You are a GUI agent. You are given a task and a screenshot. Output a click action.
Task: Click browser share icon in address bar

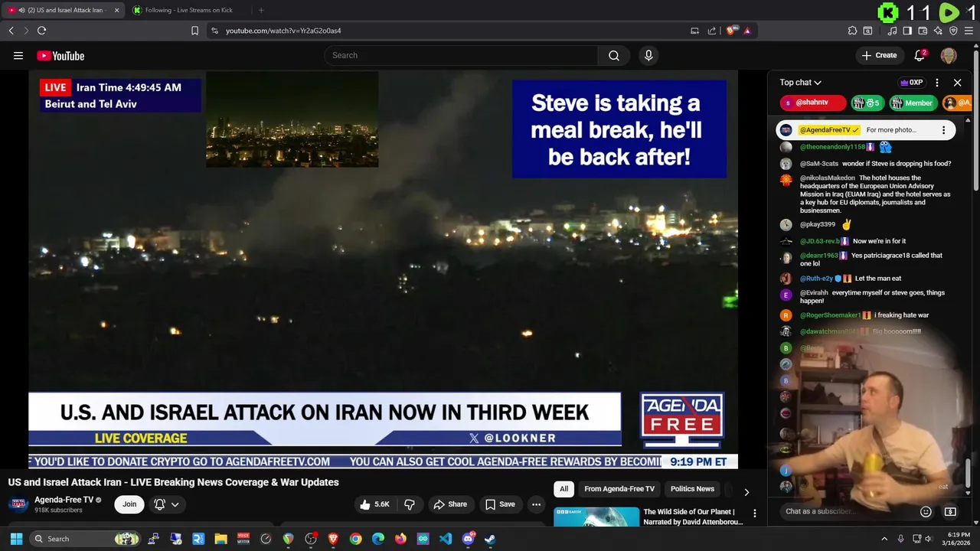(x=711, y=31)
